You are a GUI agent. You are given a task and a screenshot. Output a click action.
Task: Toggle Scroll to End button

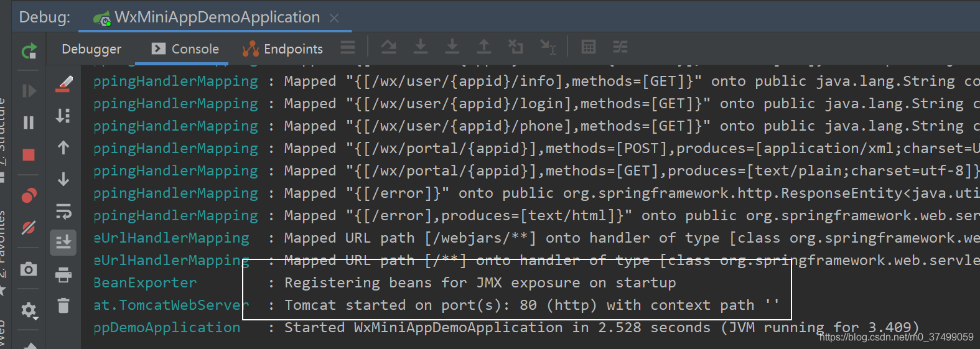coord(63,243)
